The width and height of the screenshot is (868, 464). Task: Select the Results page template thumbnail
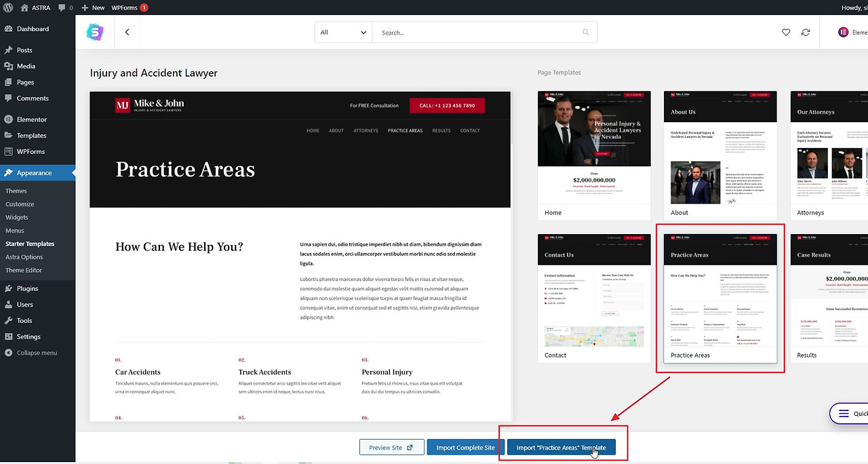point(829,298)
